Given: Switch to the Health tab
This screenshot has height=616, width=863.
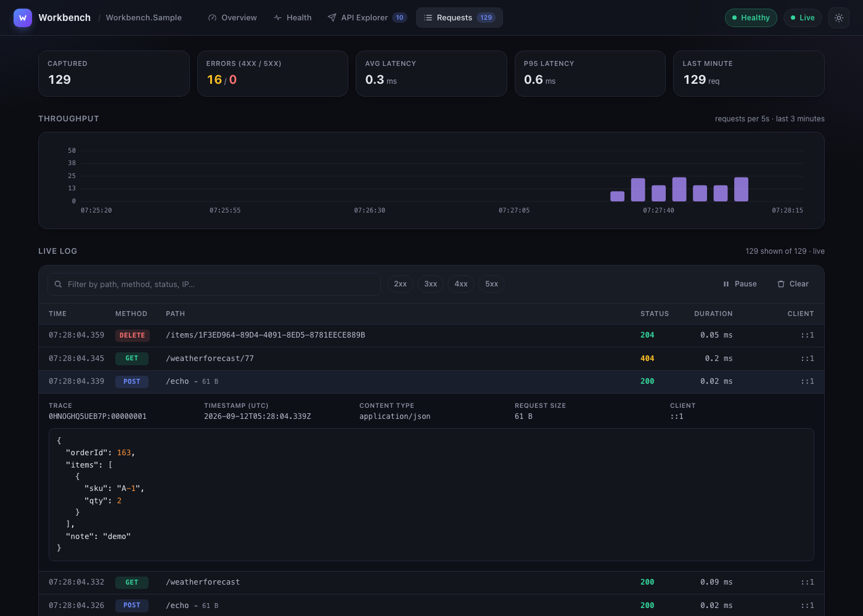Looking at the screenshot, I should tap(293, 18).
